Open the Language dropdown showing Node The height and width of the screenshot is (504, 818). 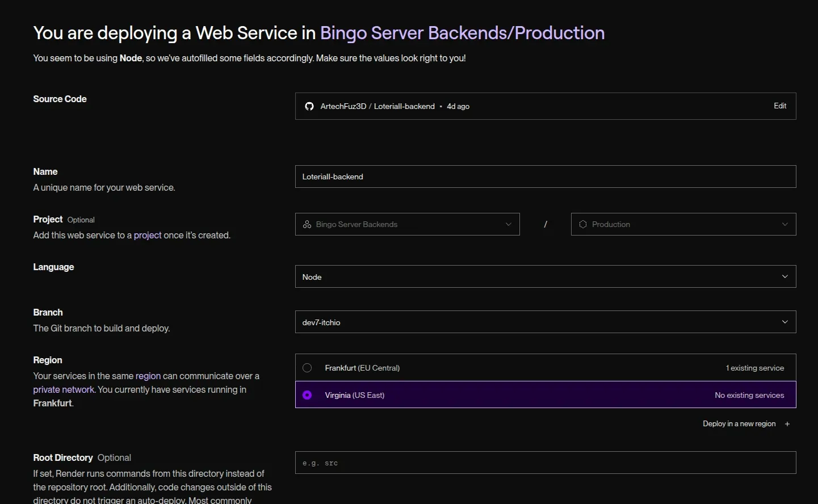tap(545, 276)
